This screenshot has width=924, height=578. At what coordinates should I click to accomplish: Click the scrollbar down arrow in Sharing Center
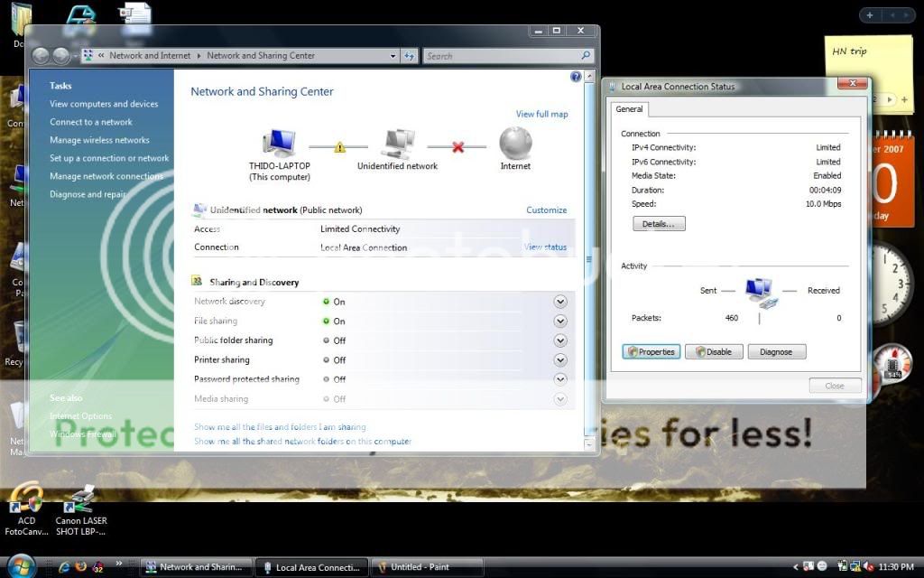[x=588, y=444]
